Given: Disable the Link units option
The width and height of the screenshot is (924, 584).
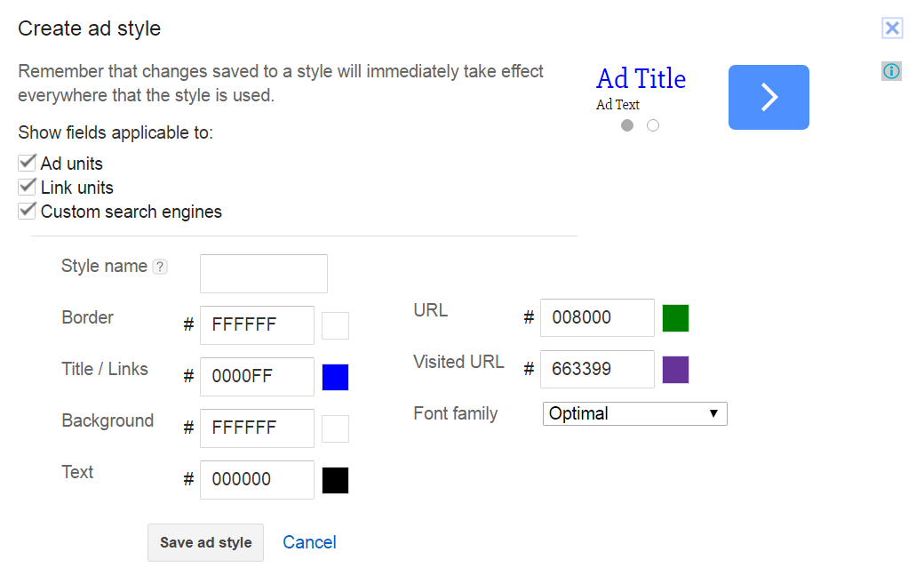Looking at the screenshot, I should pos(26,187).
